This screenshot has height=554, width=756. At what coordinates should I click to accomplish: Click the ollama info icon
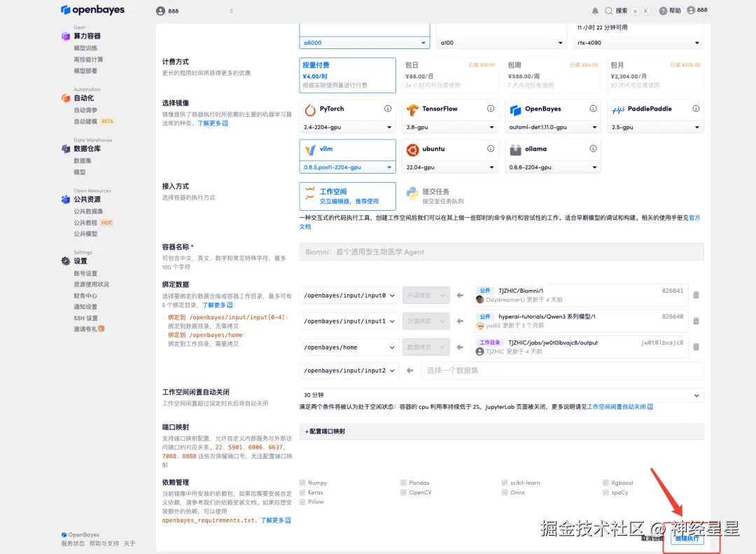coord(593,148)
